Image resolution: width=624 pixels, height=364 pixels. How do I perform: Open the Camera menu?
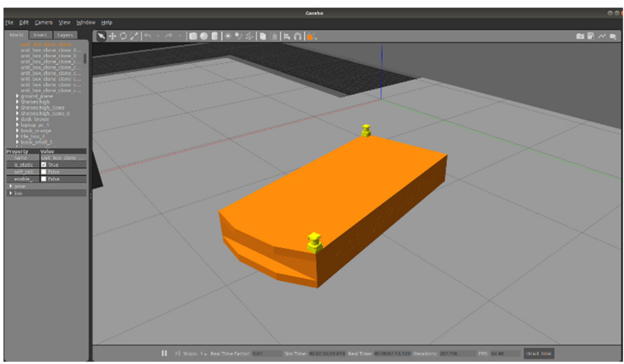click(x=43, y=22)
